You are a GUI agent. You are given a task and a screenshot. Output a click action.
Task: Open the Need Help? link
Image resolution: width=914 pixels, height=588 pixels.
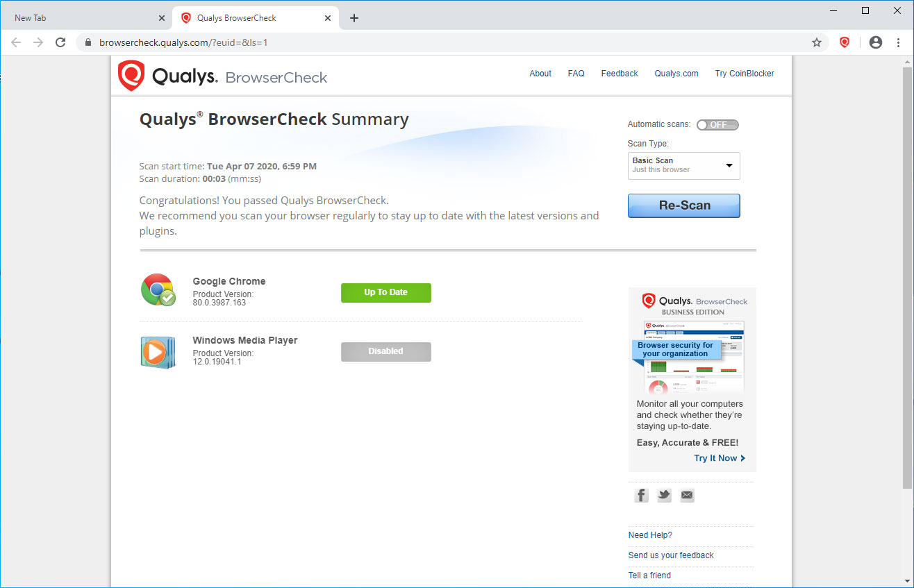pyautogui.click(x=650, y=535)
